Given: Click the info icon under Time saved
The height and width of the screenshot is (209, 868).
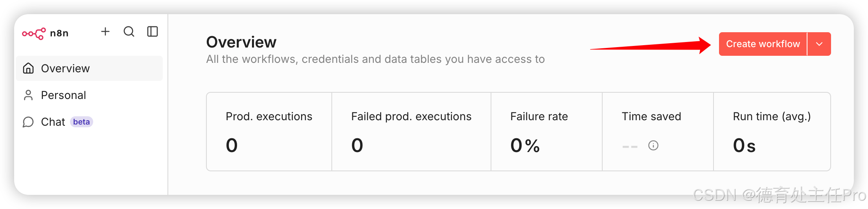Looking at the screenshot, I should coord(653,146).
